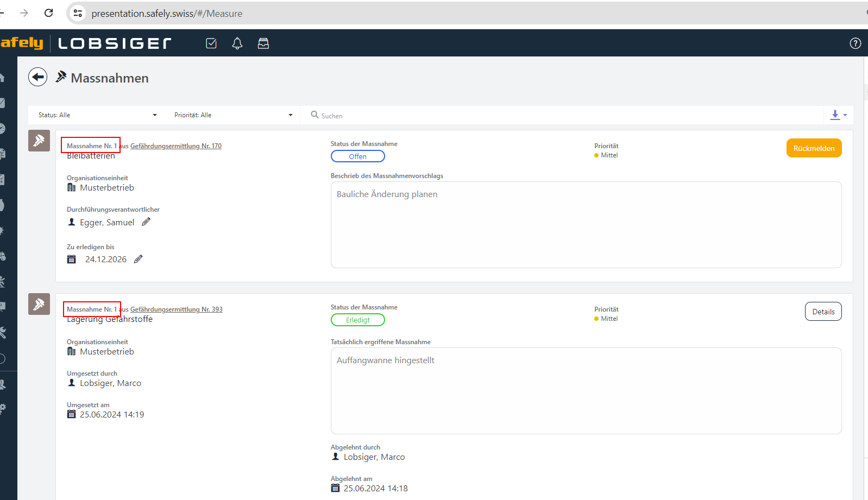Viewport: 868px width, 500px height.
Task: Open Gefährdungsermittlung Nr. 170 link
Action: [175, 146]
